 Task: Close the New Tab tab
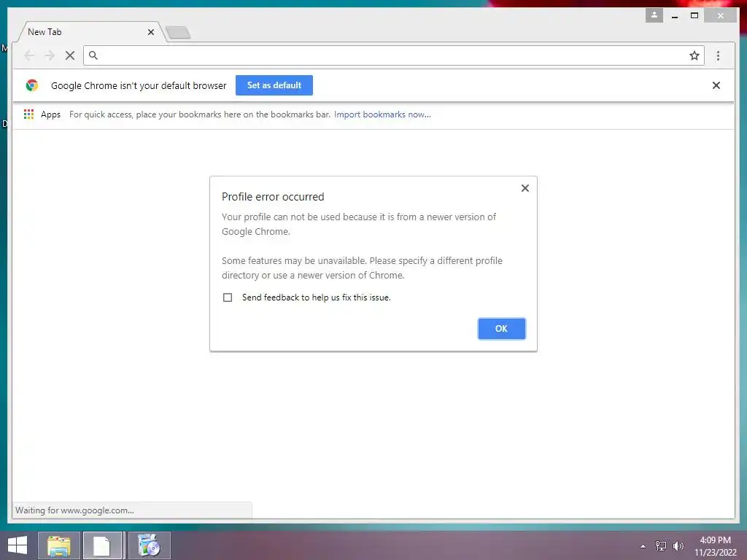pos(151,32)
